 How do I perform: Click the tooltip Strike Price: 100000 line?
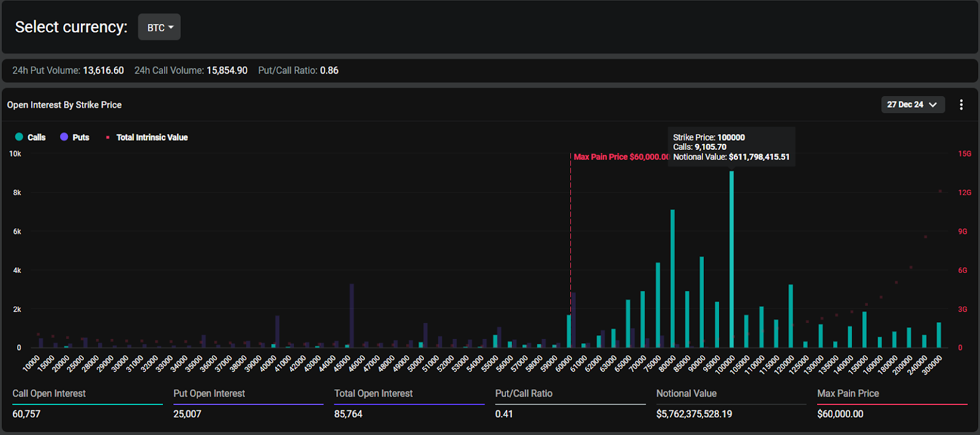[709, 137]
